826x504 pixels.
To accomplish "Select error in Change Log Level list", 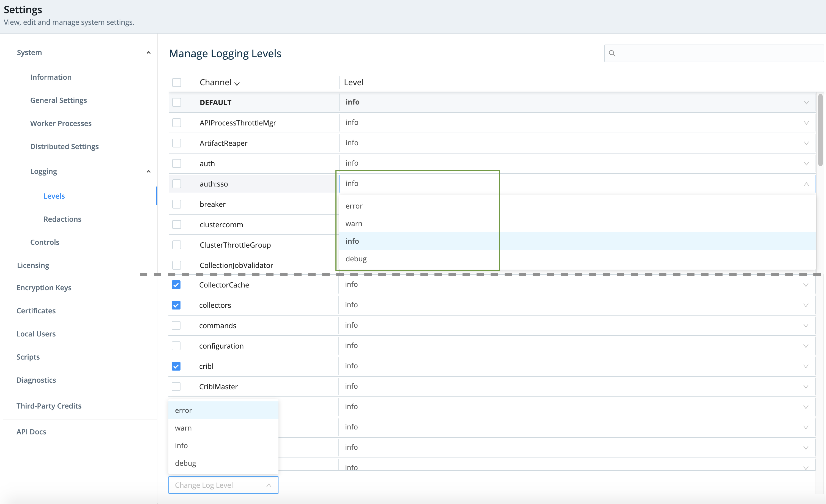I will (223, 410).
